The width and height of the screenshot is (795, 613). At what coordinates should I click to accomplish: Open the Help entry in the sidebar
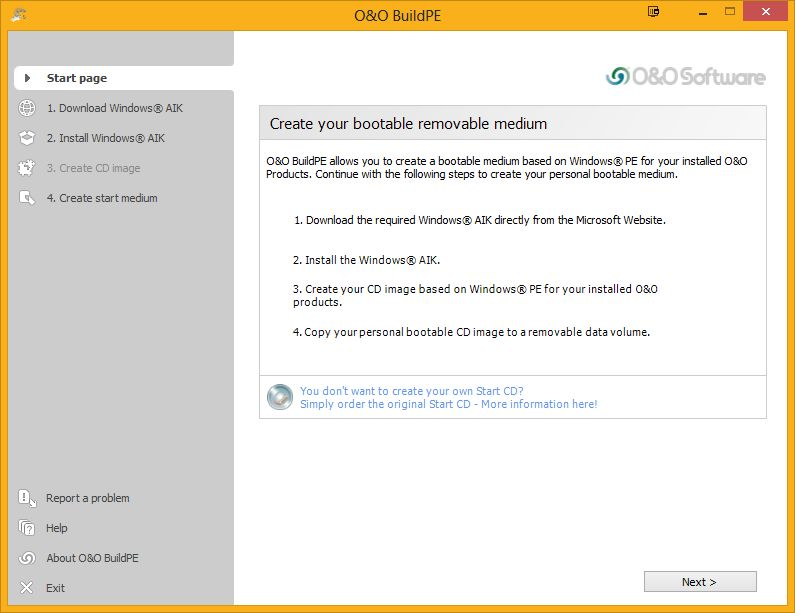pos(56,528)
